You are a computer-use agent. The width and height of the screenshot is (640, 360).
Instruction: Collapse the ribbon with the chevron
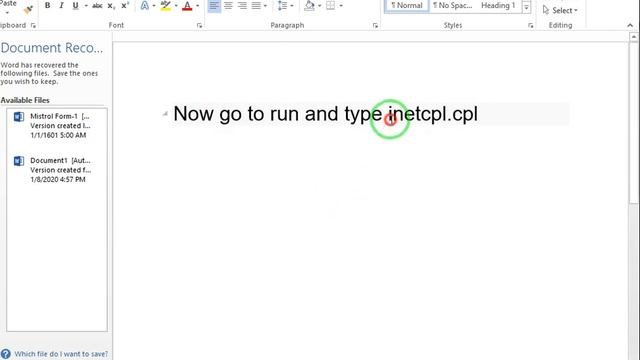pos(630,25)
